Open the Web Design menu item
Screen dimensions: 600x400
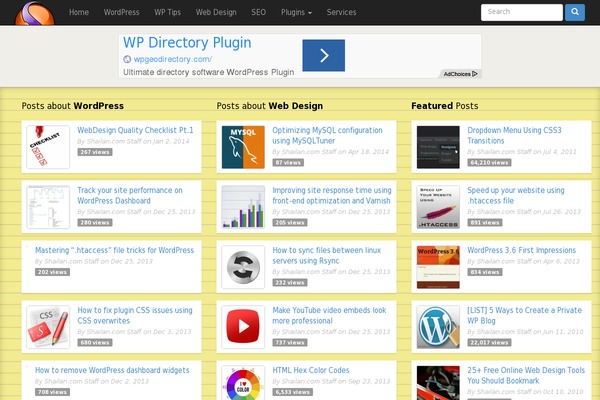pos(216,12)
